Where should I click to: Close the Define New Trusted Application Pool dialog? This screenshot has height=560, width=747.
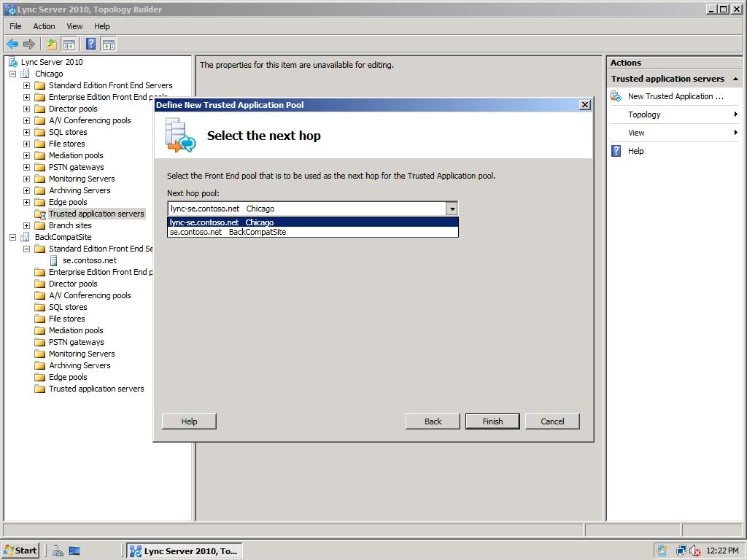point(585,105)
